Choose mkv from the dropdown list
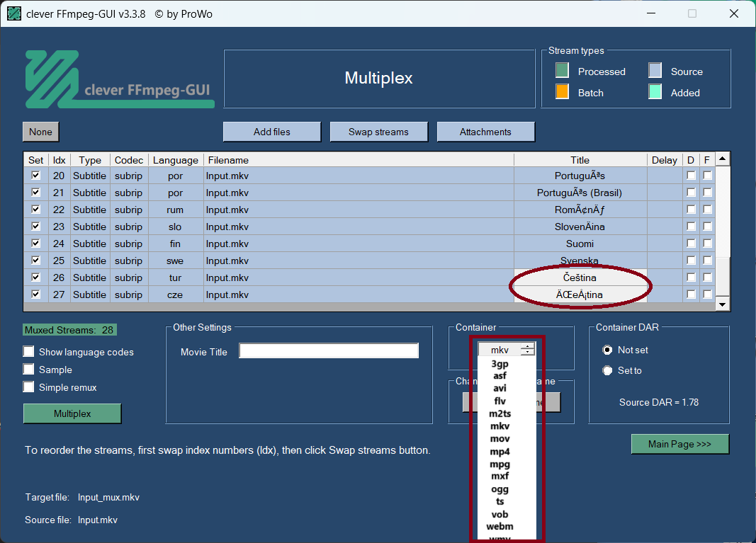This screenshot has height=543, width=756. [x=500, y=426]
